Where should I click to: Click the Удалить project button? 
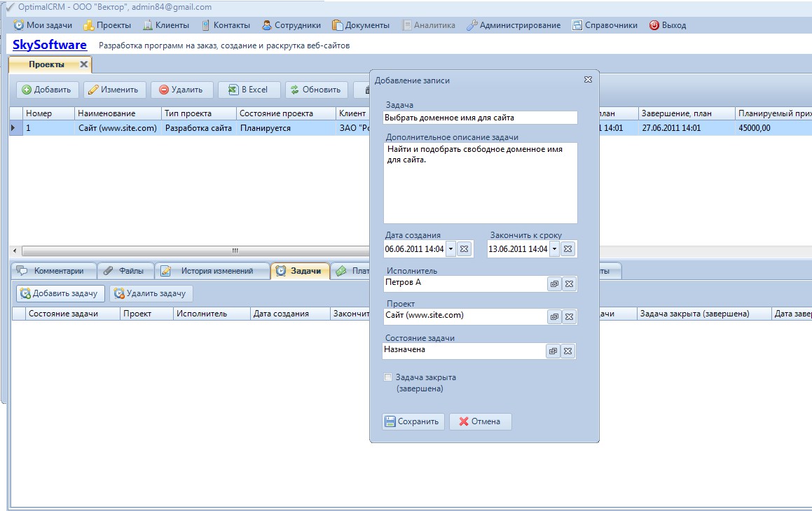[181, 90]
